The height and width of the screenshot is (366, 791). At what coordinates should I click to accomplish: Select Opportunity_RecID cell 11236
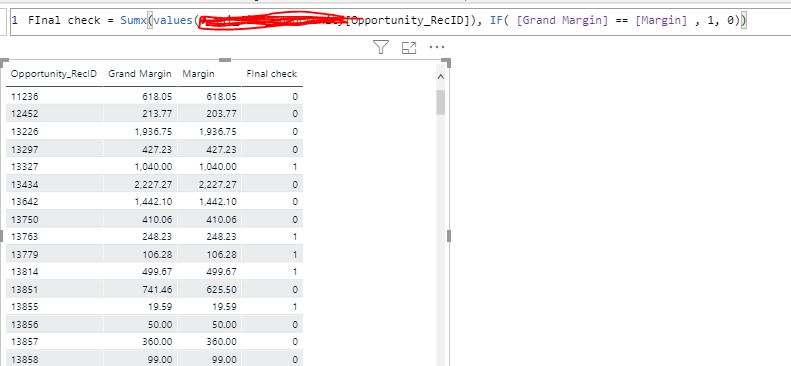coord(25,96)
